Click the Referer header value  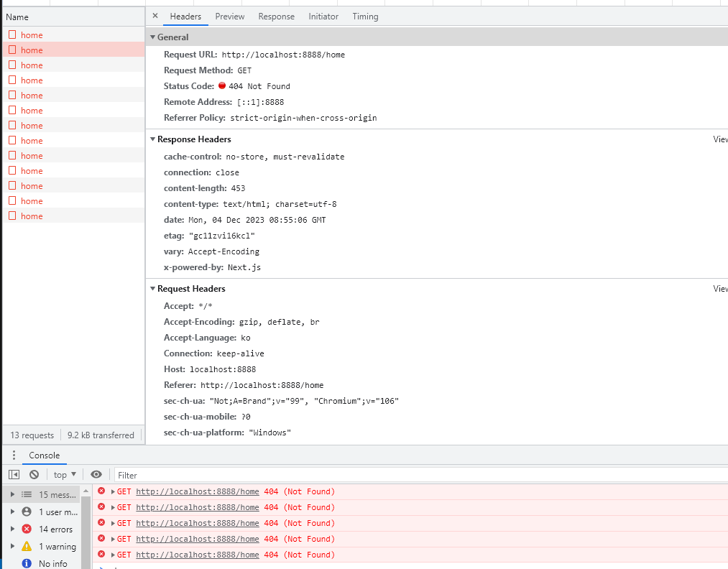coord(262,385)
